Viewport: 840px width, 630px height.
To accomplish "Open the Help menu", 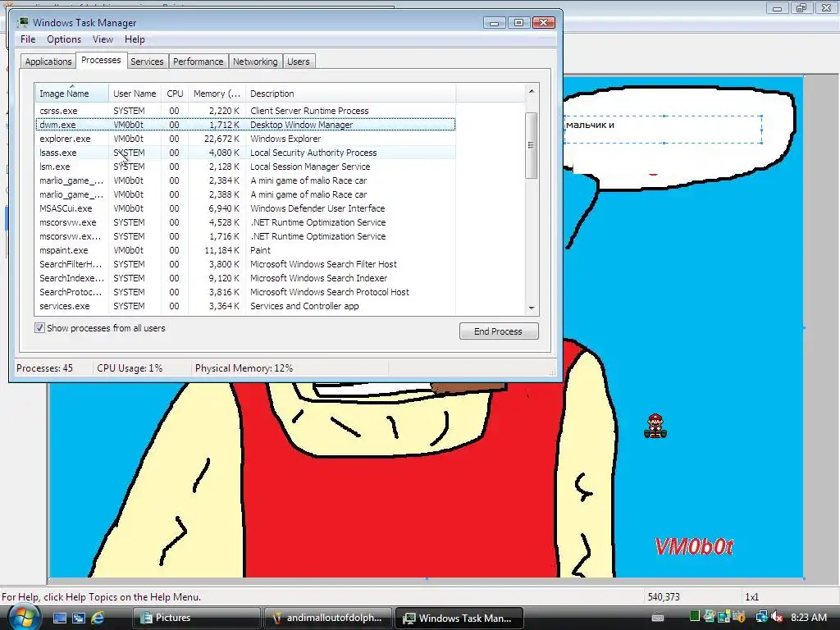I will (135, 39).
